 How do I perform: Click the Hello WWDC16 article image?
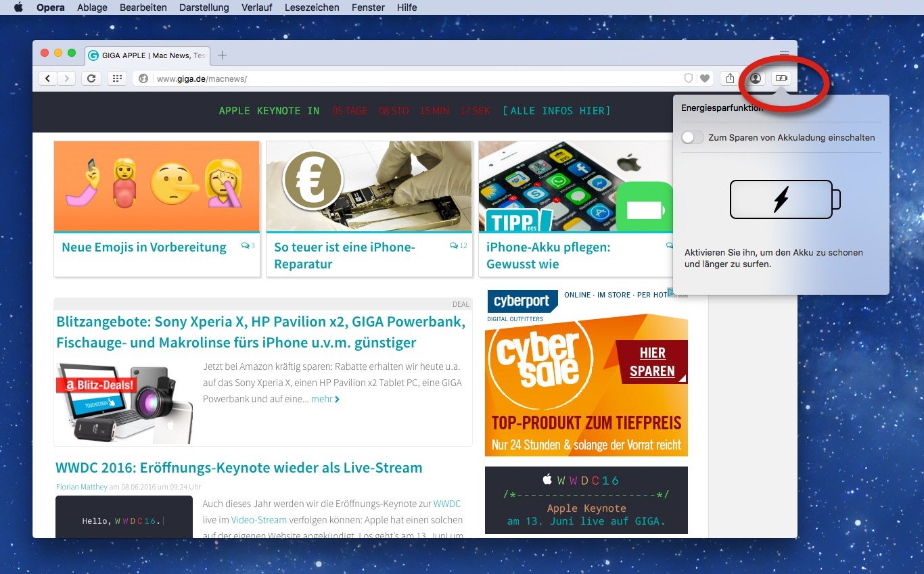point(124,517)
